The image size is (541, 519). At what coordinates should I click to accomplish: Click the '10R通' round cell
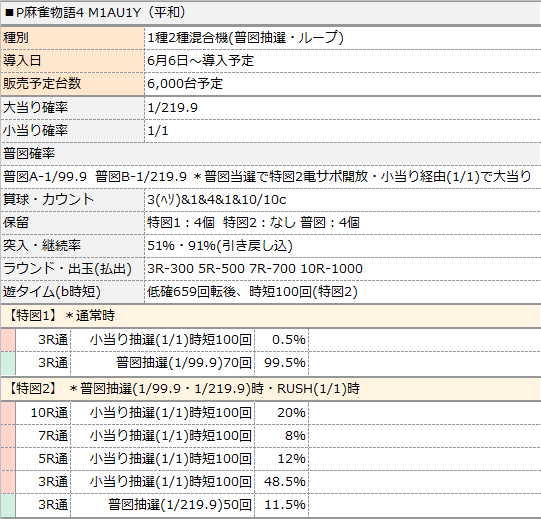click(43, 413)
